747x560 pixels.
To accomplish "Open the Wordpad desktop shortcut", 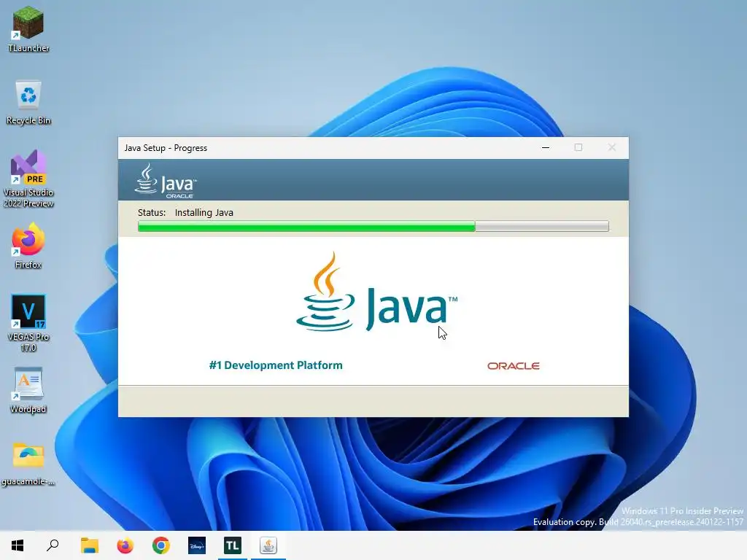I will [28, 391].
